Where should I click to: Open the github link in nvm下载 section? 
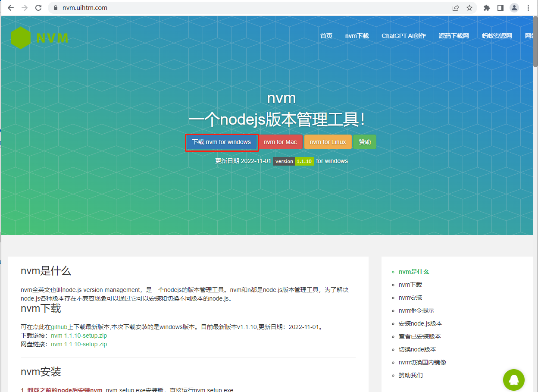click(59, 327)
